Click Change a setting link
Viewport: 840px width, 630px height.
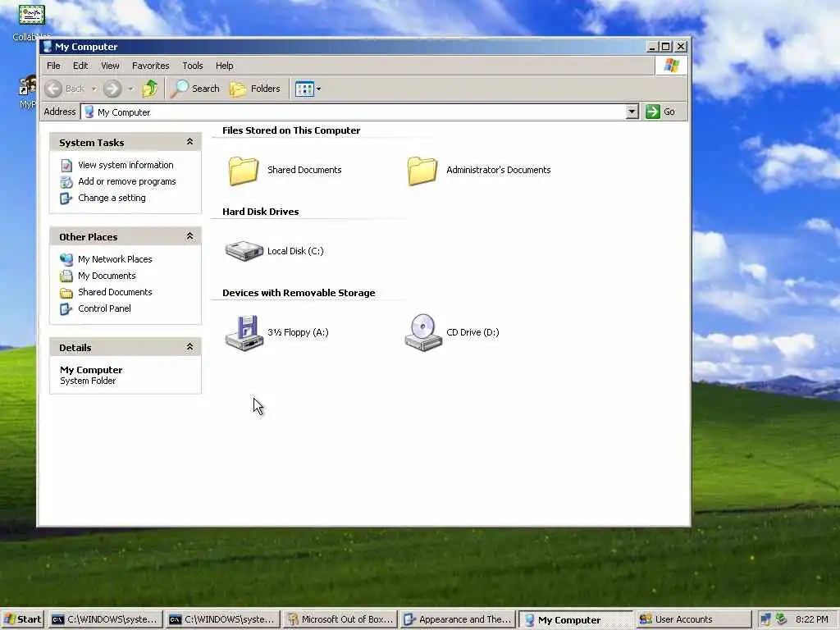click(112, 198)
